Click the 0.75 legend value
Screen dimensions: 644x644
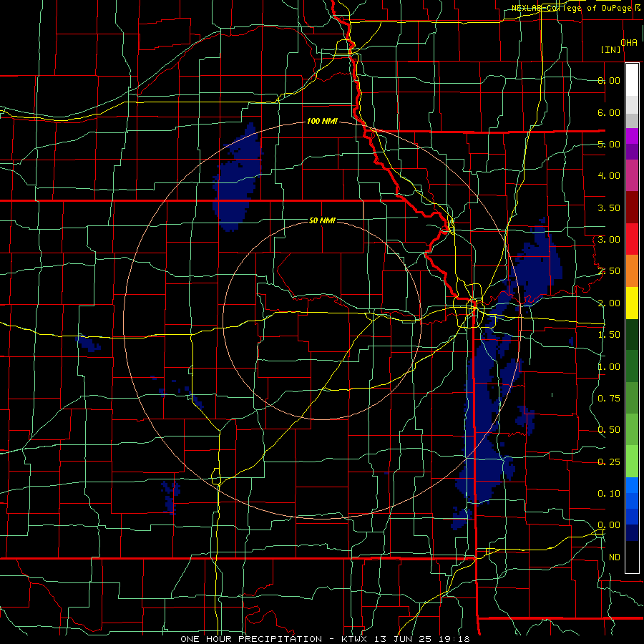[609, 399]
